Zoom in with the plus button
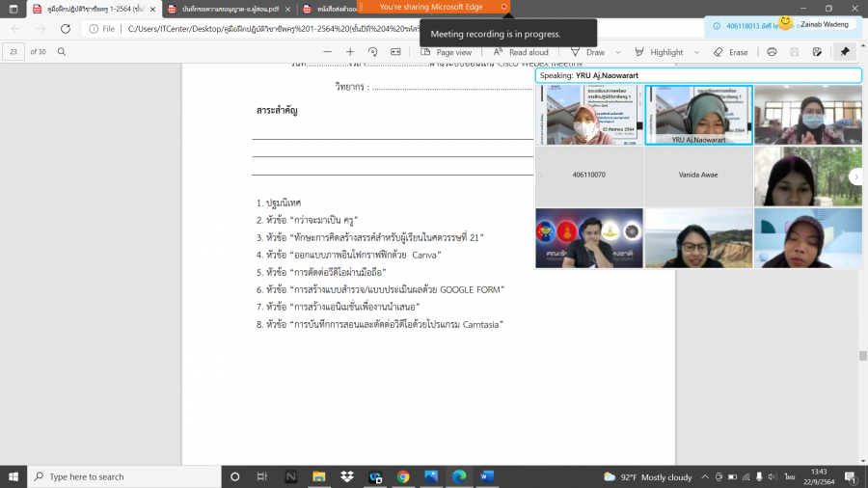 pyautogui.click(x=349, y=52)
